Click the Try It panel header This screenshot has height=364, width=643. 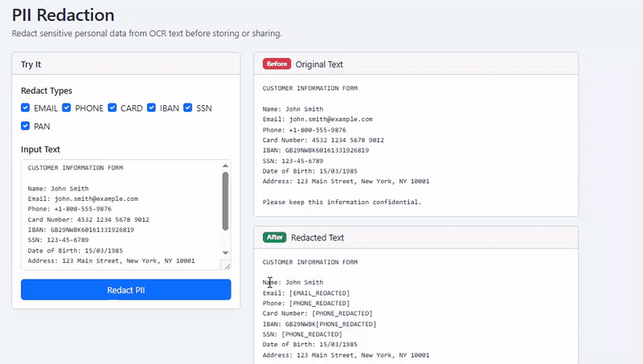click(126, 64)
